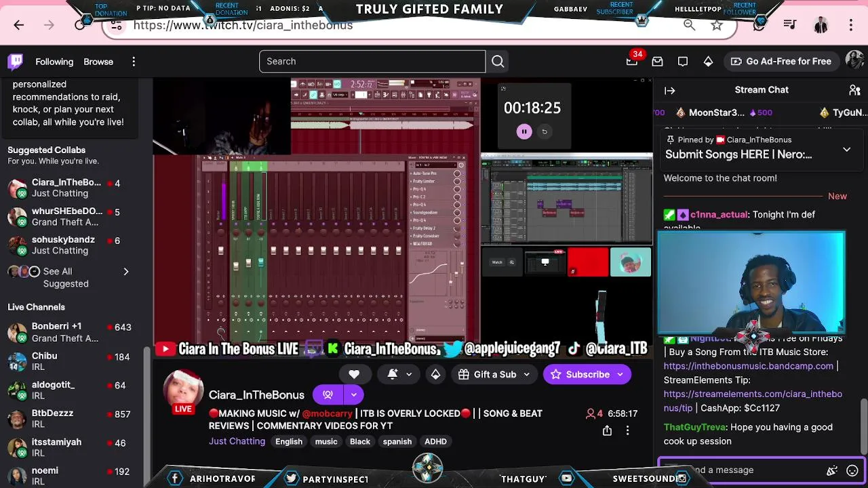
Task: Open the stream's three-dot more menu
Action: pos(627,430)
